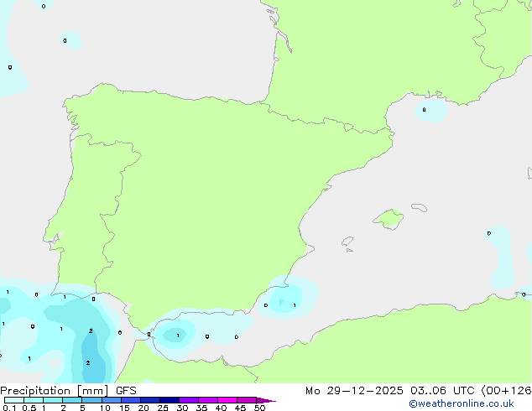Click the 20–25 mm legend color swatch
The image size is (532, 411).
(x=150, y=400)
